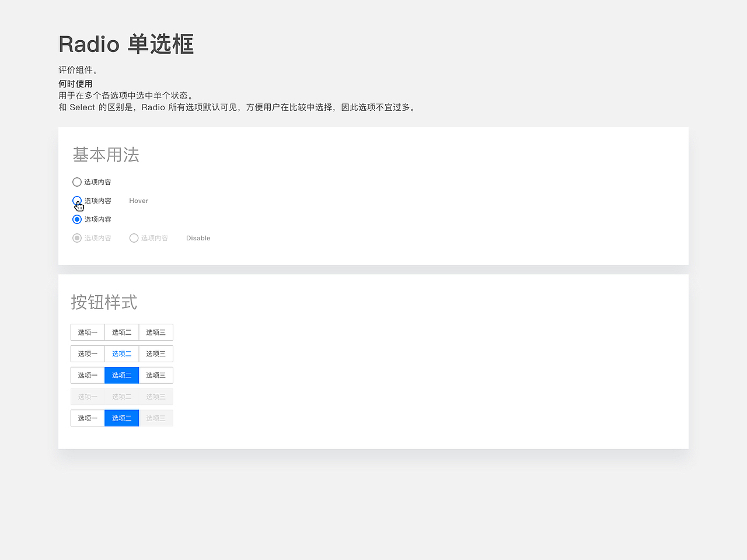Select 选项一 in the first button group
This screenshot has width=747, height=560.
click(87, 332)
